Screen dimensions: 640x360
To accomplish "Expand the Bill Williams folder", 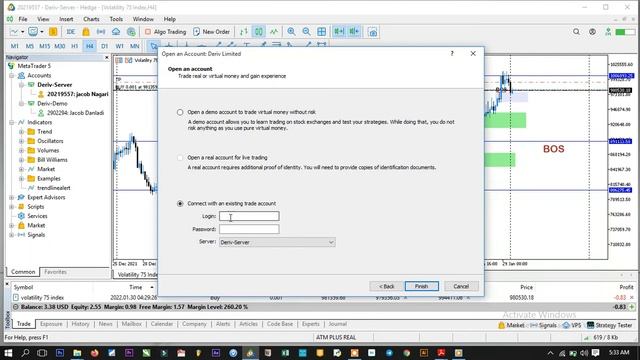I will [x=21, y=160].
